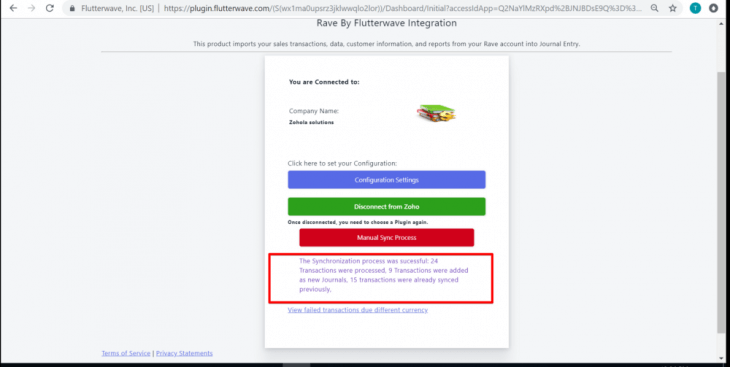730x367 pixels.
Task: Click the 'This product imports your sales' description
Action: click(x=386, y=44)
